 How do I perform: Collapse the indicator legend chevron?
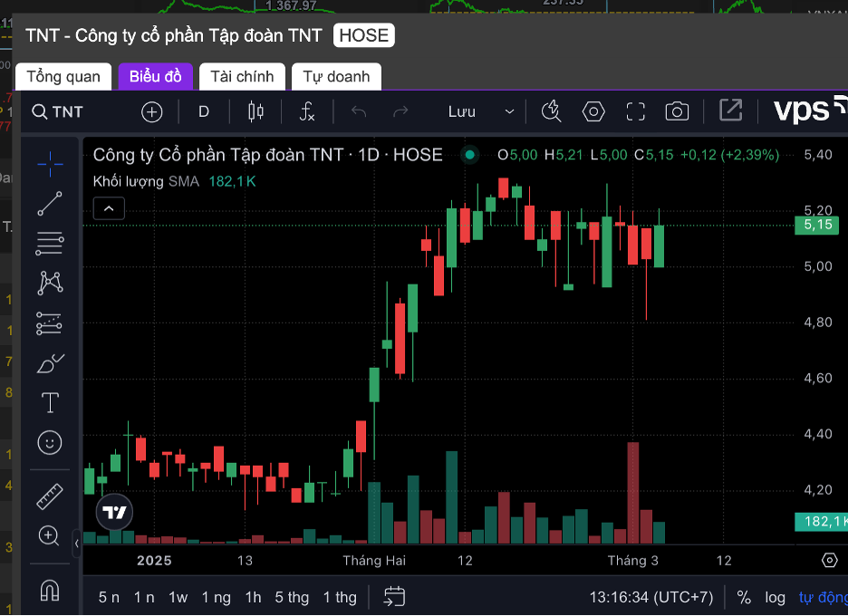[x=109, y=209]
